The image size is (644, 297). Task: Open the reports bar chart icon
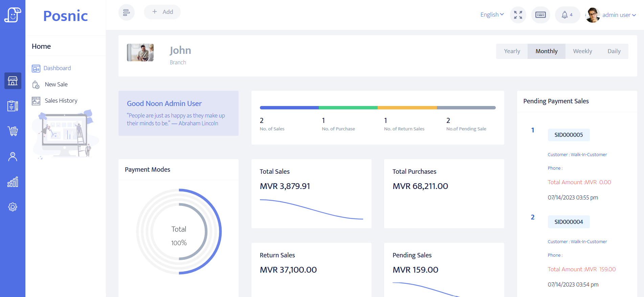point(13,182)
